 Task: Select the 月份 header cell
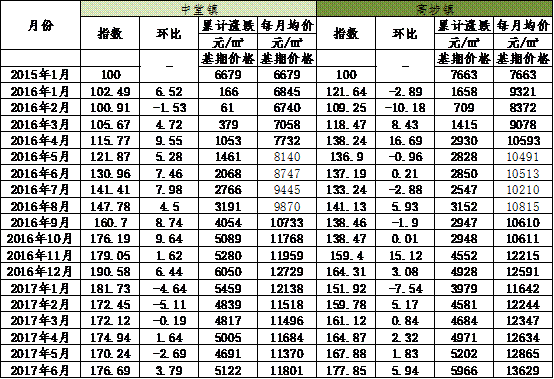(x=40, y=25)
